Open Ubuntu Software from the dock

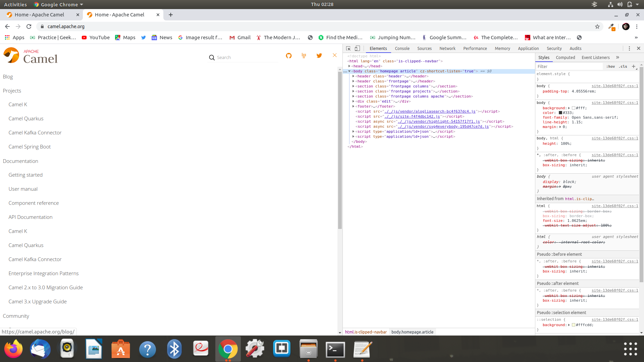(x=121, y=349)
